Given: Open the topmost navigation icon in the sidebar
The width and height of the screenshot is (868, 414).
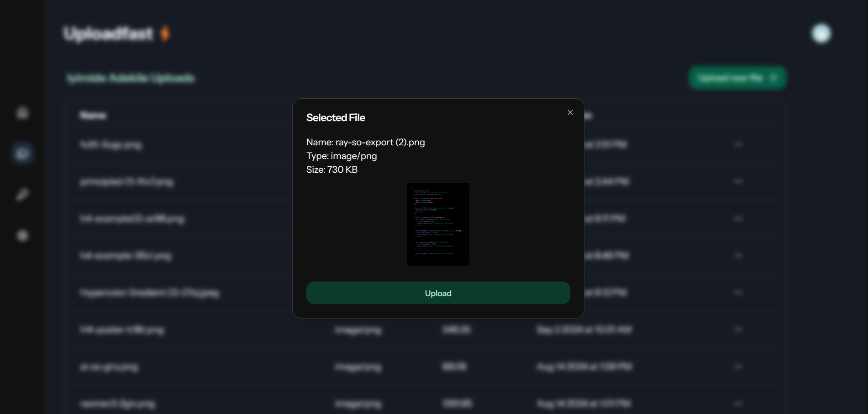Looking at the screenshot, I should tap(22, 112).
